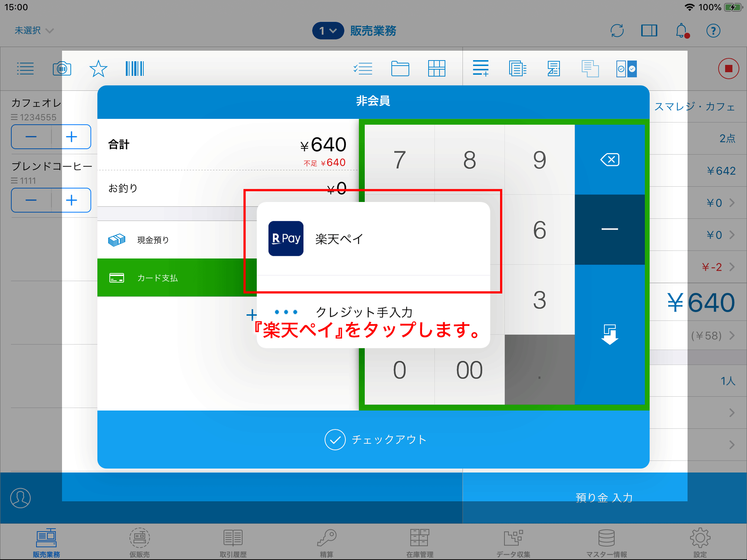The image size is (747, 560).
Task: Tap the 合計 ¥640 amount field
Action: click(x=228, y=145)
